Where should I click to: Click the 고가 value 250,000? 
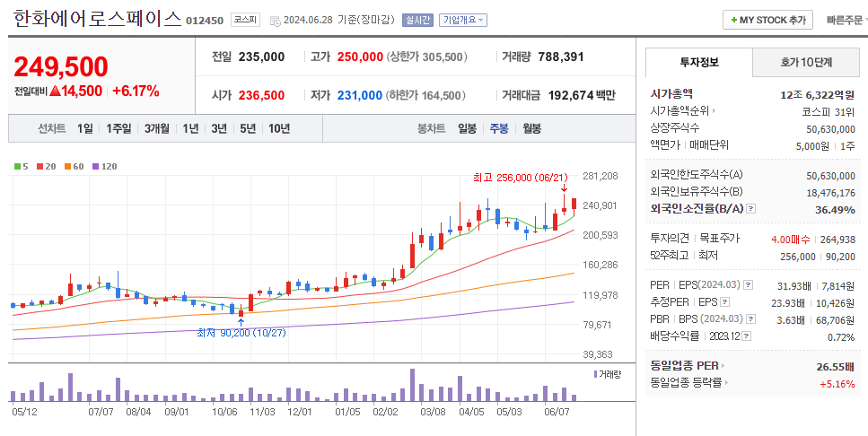point(360,57)
